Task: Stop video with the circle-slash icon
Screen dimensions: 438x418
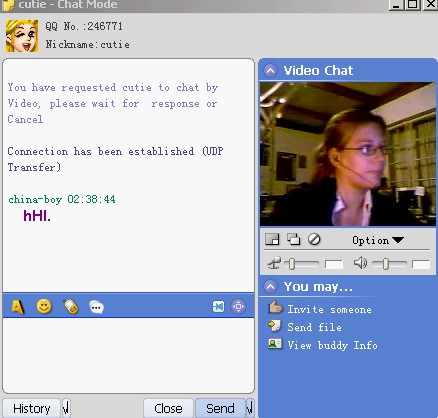Action: point(314,239)
